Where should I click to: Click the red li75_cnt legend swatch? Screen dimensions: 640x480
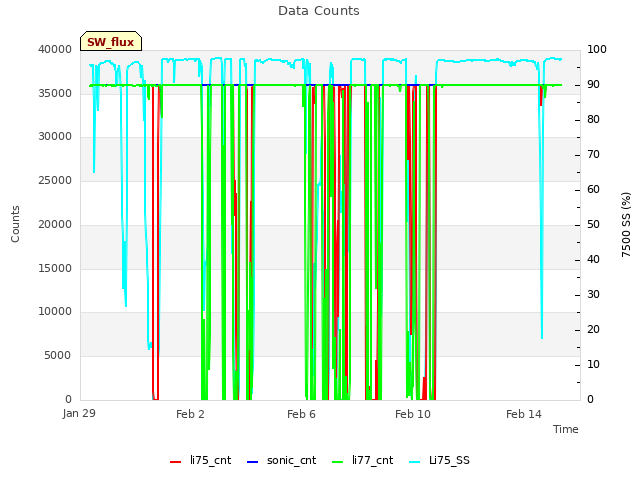pyautogui.click(x=176, y=462)
